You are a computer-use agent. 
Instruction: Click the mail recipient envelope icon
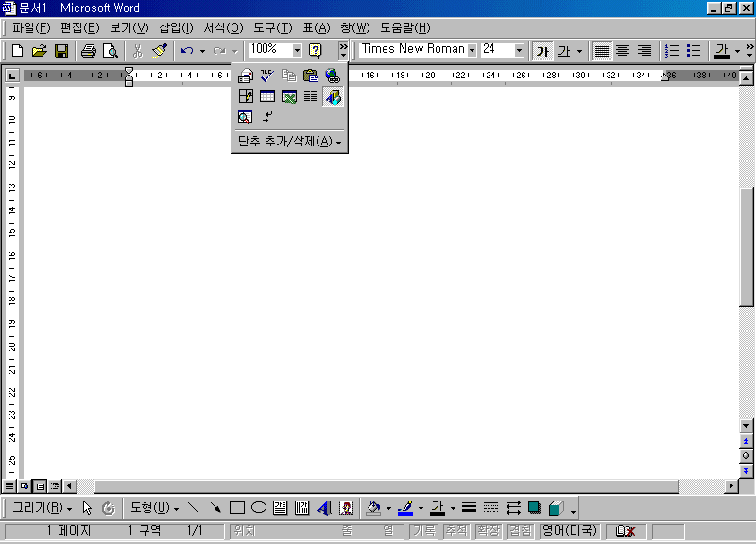tap(246, 76)
